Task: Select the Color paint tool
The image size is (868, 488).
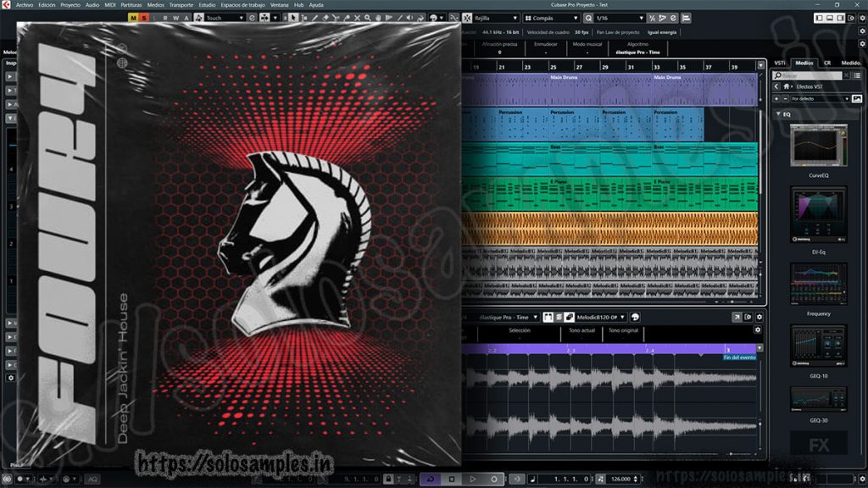Action: pos(420,18)
